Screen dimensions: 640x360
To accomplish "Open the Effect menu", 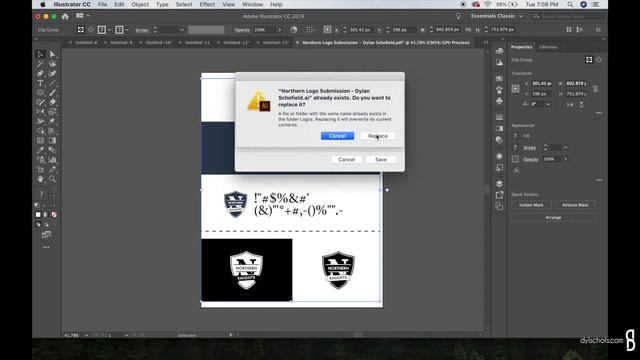I will tap(207, 4).
